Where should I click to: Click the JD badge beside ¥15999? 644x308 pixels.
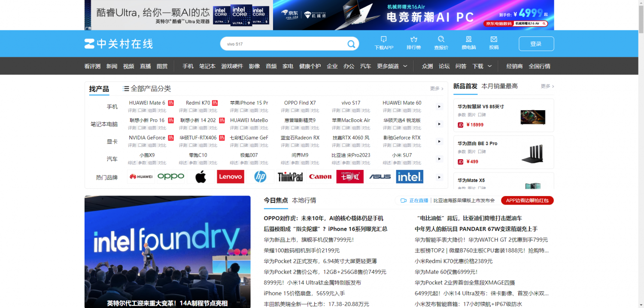coord(461,125)
